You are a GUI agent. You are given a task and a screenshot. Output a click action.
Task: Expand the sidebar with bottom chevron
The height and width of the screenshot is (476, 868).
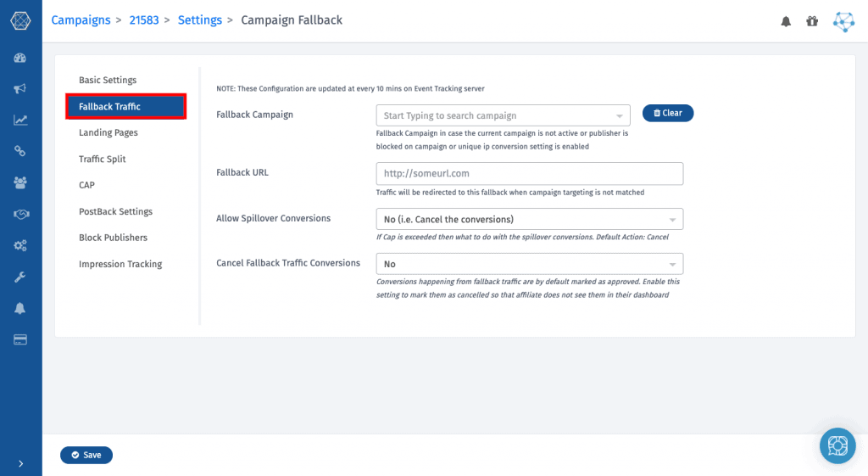click(x=20, y=463)
